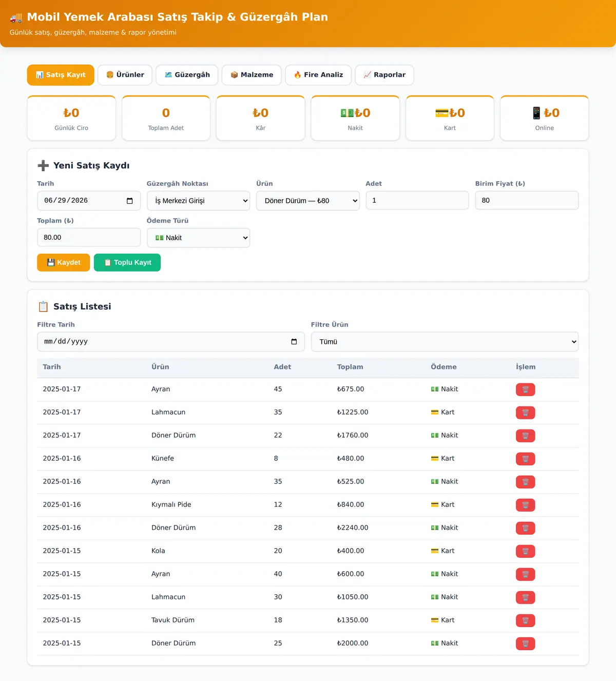Delete the Kıymalı Pide sale row
616x681 pixels.
point(525,505)
